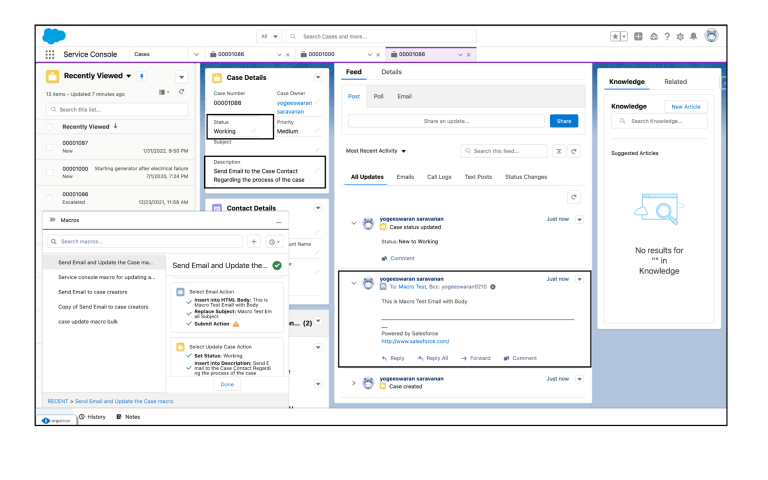
Task: Open the Contact Details card dropdown menu
Action: pyautogui.click(x=318, y=208)
